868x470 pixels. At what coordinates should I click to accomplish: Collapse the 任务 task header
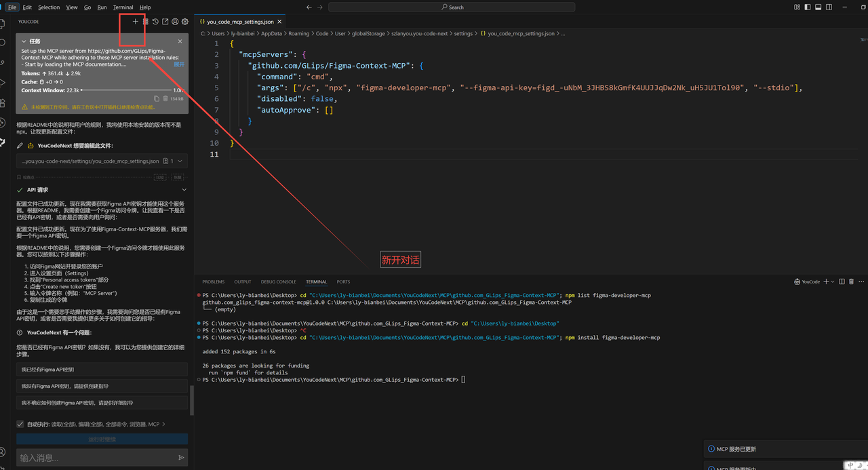coord(24,41)
